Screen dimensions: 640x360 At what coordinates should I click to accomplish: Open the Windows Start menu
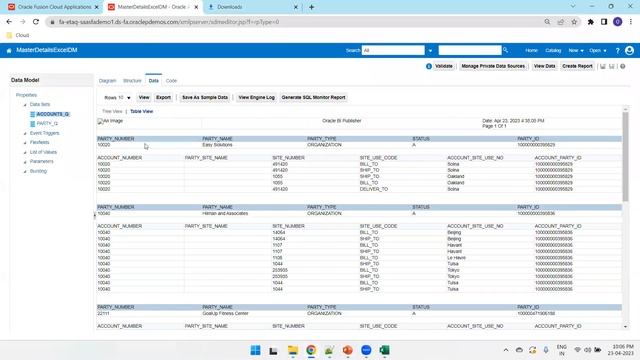256,350
